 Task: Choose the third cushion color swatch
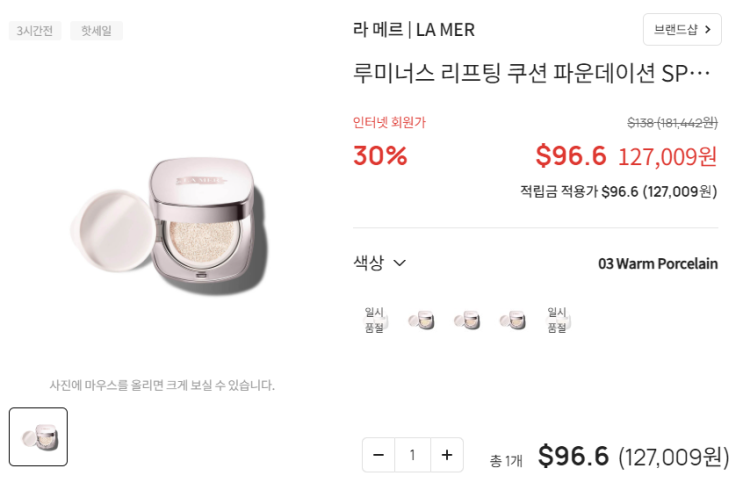pos(466,320)
